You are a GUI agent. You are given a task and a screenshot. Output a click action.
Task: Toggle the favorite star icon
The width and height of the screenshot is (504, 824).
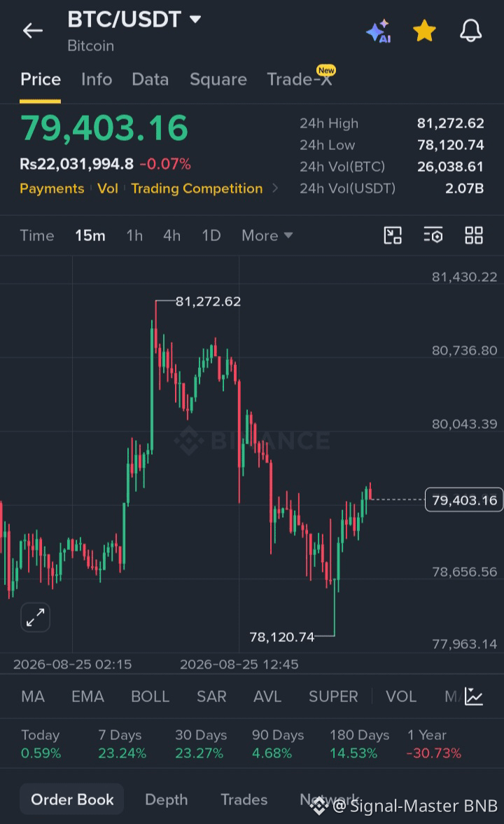[425, 31]
